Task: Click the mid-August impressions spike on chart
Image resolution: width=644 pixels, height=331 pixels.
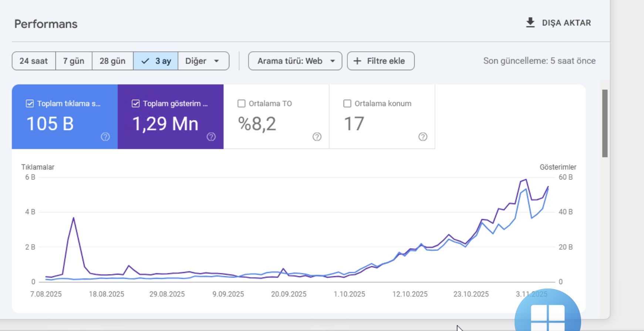Action: tap(74, 218)
